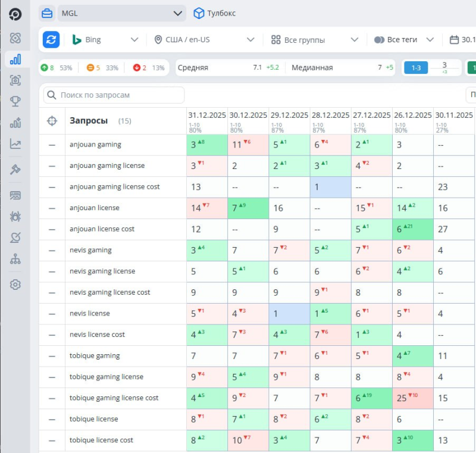Open the bar chart positions sidebar icon
The height and width of the screenshot is (453, 476).
pos(15,59)
